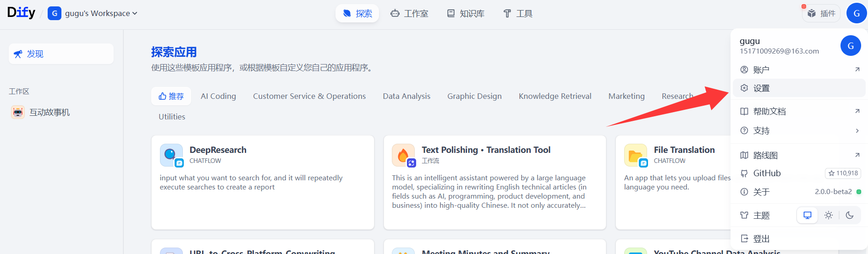868x254 pixels.
Task: Open the 知识库 knowledge tab
Action: [466, 13]
